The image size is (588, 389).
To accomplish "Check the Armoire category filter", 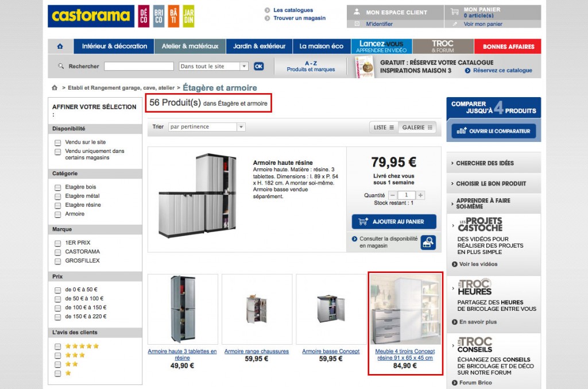I will (x=58, y=214).
